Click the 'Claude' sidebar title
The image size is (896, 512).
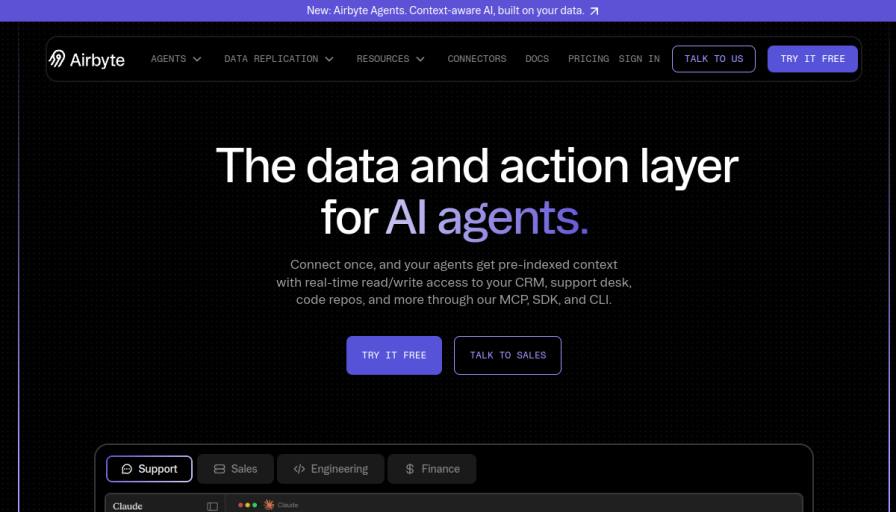127,506
